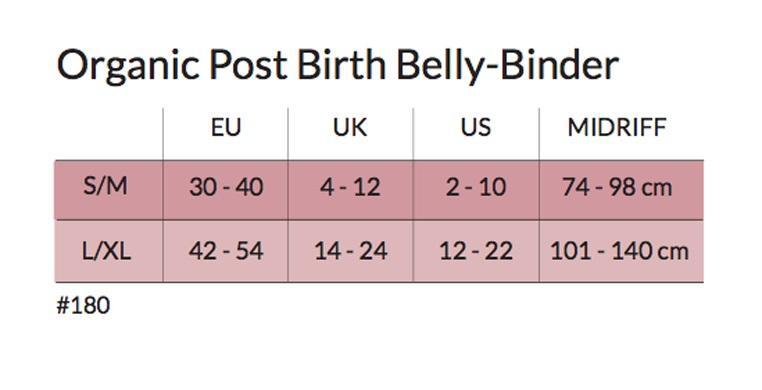Click the US 2 - 10 cell
The width and height of the screenshot is (762, 390).
tap(476, 187)
